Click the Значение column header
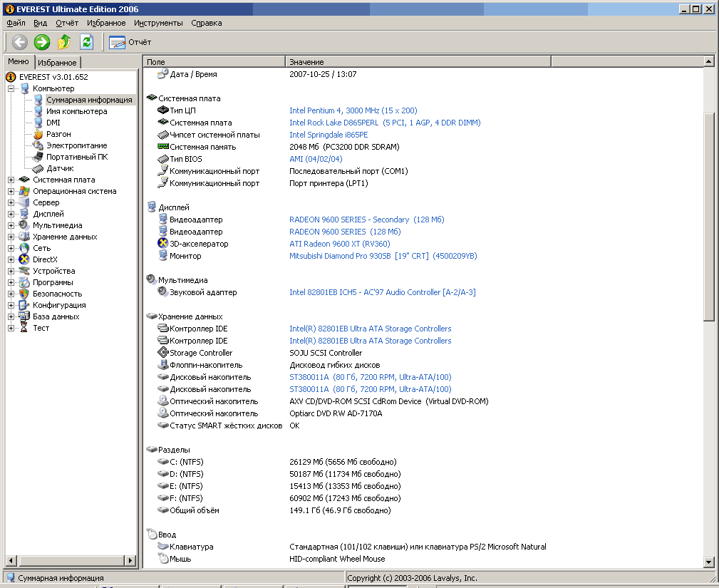 [418, 61]
